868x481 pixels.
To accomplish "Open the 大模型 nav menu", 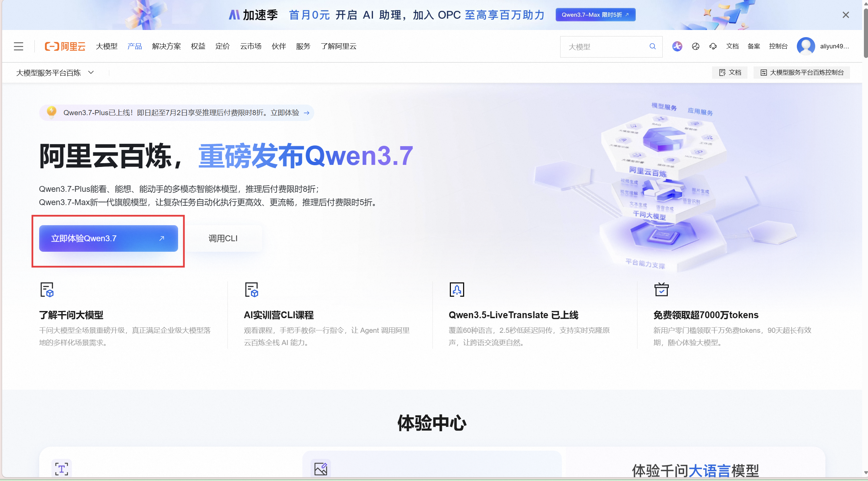I will pyautogui.click(x=106, y=46).
